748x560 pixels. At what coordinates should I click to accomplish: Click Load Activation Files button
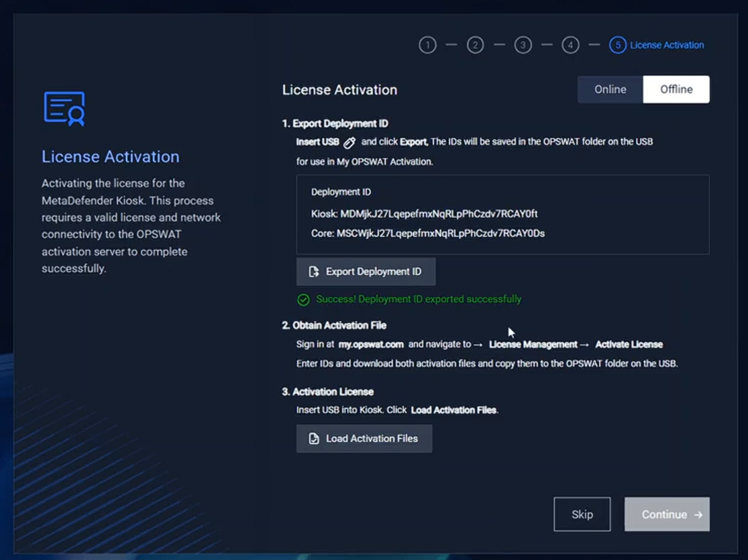click(x=364, y=439)
